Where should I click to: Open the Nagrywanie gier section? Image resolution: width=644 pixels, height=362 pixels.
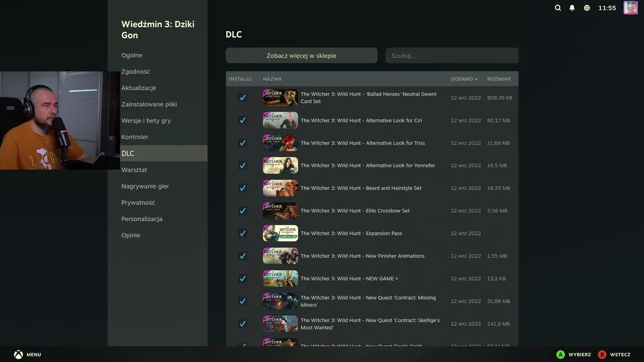[157, 186]
